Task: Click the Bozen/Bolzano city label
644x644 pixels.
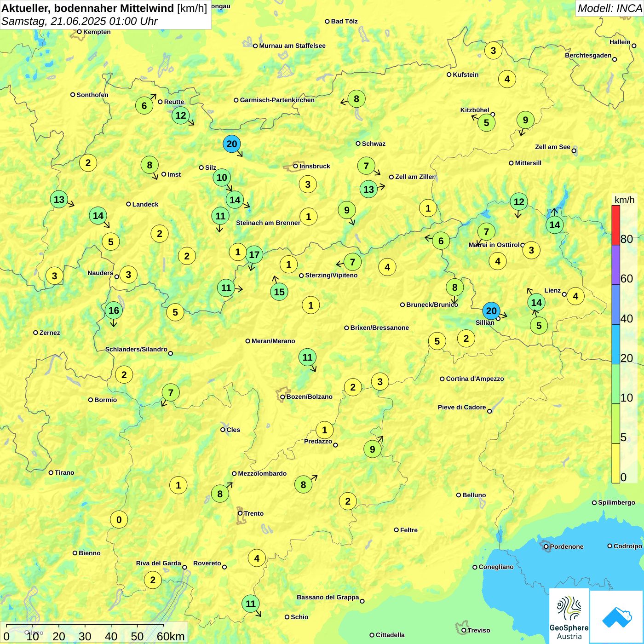Action: tap(309, 397)
